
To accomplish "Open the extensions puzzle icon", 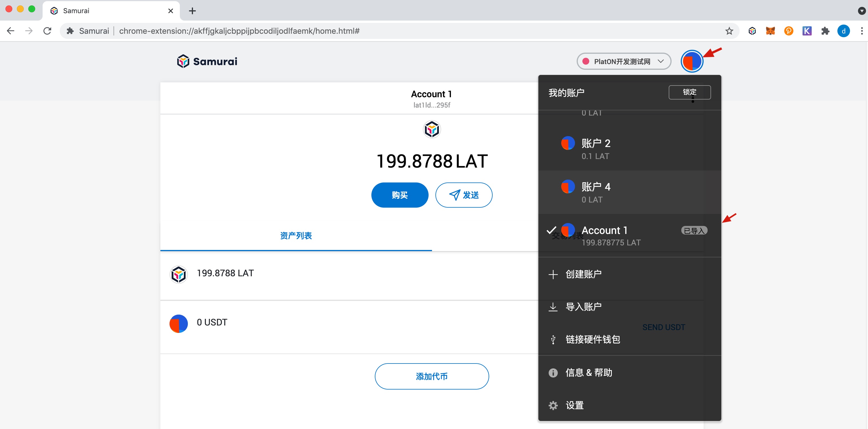I will click(825, 31).
